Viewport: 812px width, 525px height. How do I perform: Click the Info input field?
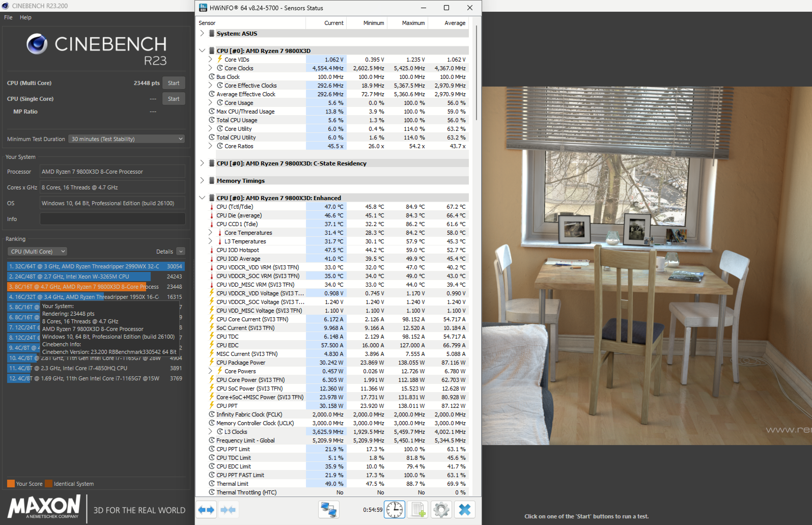click(113, 219)
